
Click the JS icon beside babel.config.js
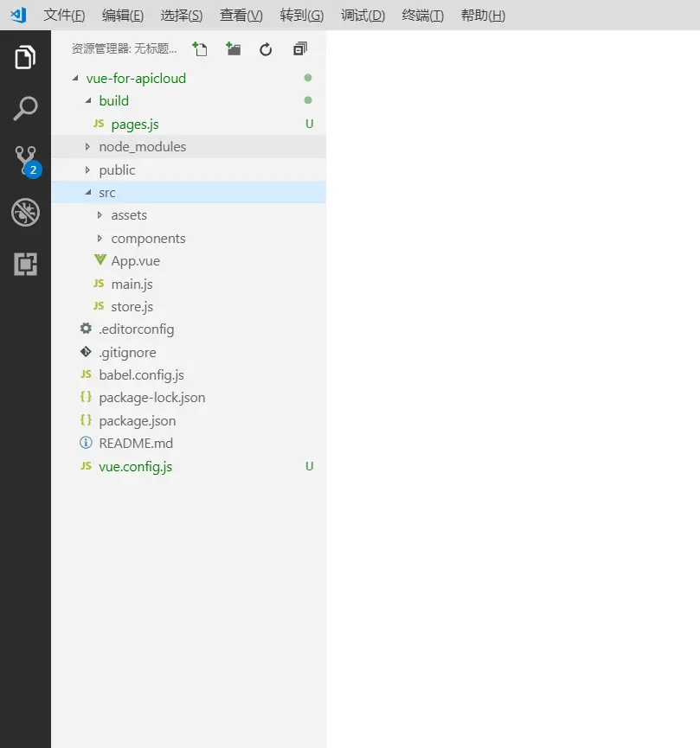coord(86,374)
